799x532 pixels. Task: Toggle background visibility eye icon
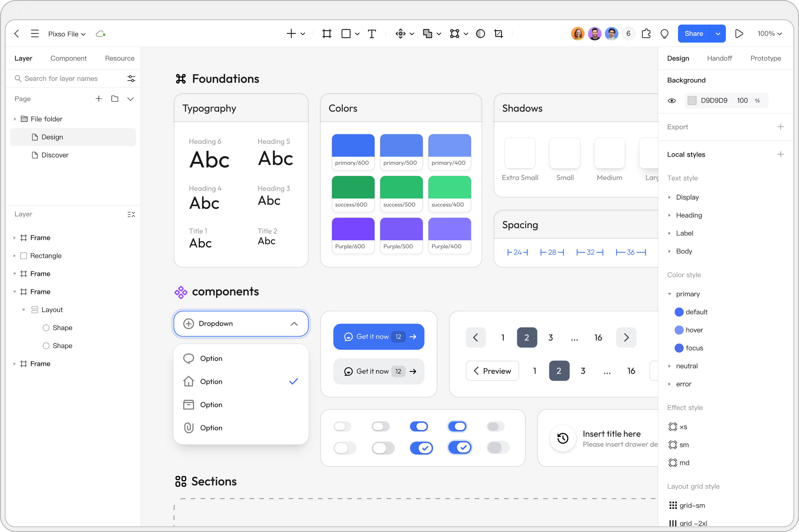tap(672, 101)
